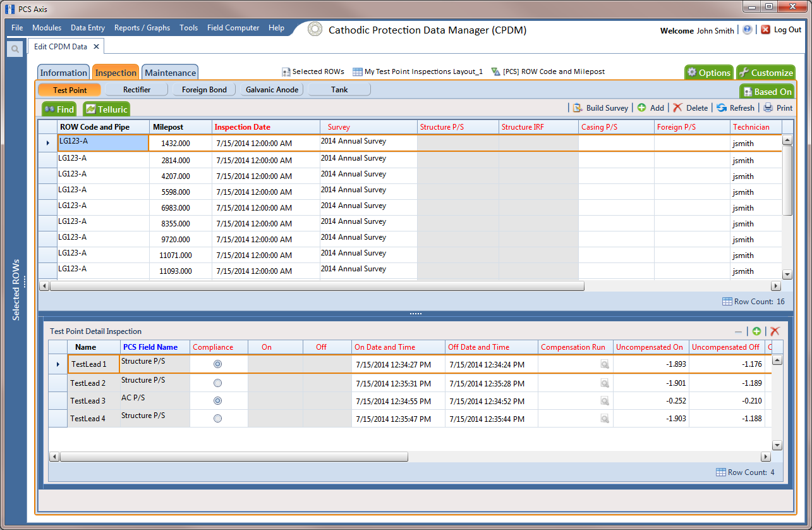812x530 pixels.
Task: Click the PCS Field Name column header
Action: click(155, 347)
